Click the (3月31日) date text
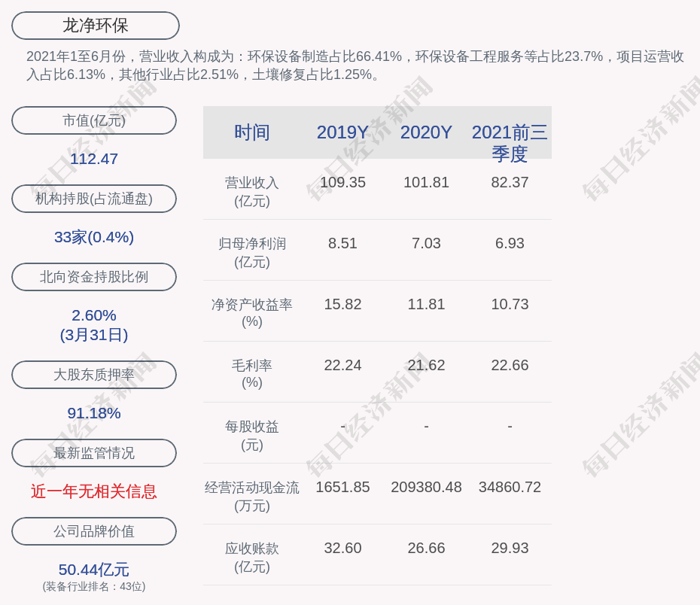Image resolution: width=700 pixels, height=605 pixels. (x=94, y=335)
